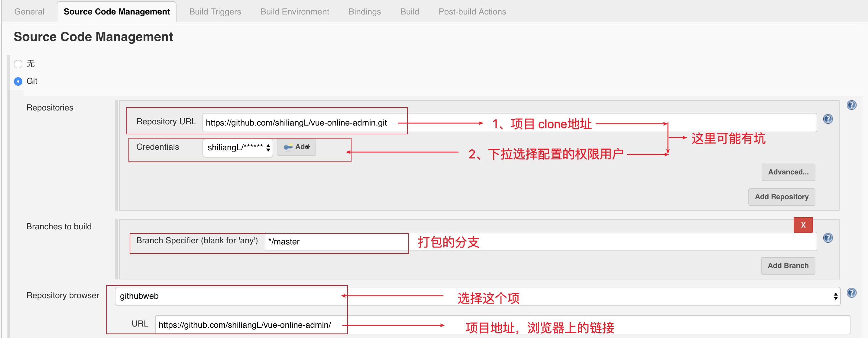This screenshot has height=338, width=868.
Task: Click the Add credentials button
Action: click(296, 147)
